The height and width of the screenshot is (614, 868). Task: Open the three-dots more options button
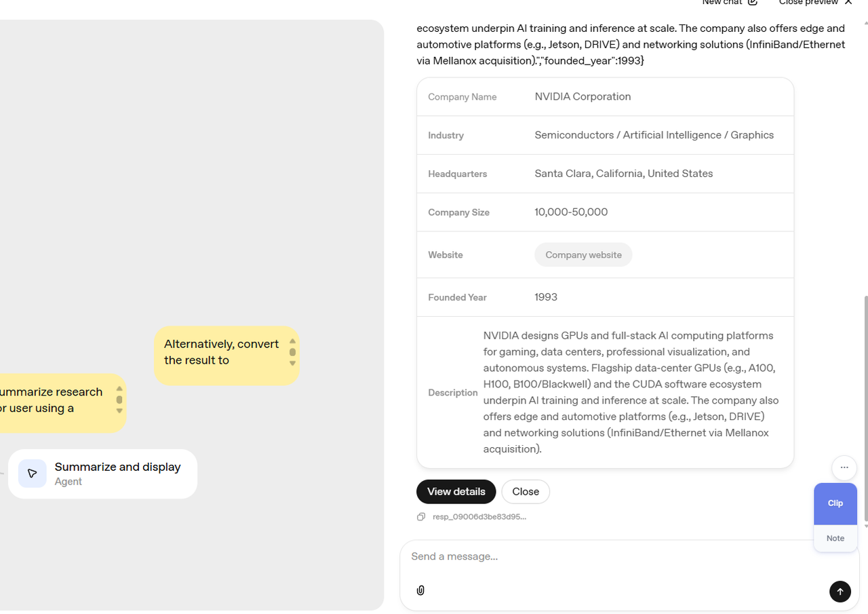point(844,467)
